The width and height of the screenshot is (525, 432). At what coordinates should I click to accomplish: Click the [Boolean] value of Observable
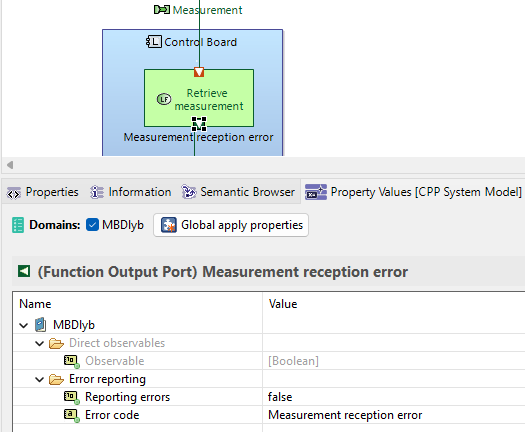(293, 361)
